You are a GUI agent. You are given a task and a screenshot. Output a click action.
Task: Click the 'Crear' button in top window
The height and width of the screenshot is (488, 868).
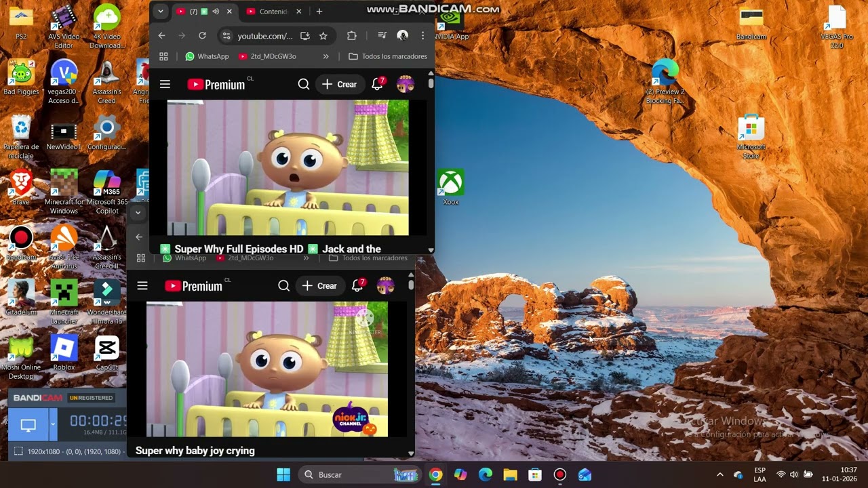[x=339, y=84]
